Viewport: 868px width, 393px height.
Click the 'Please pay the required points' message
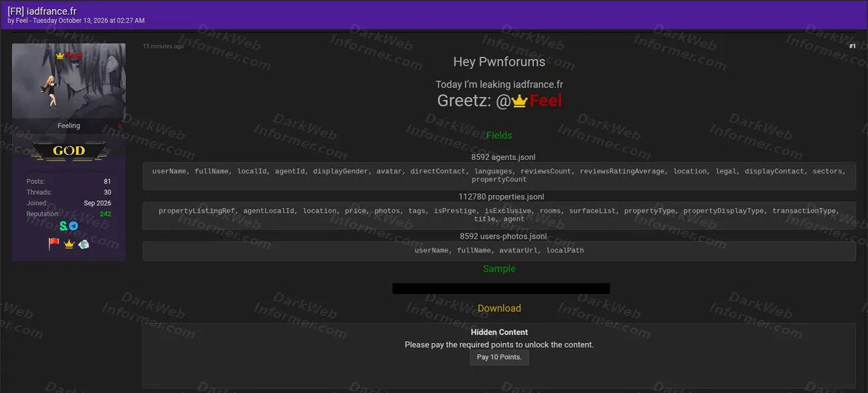tap(499, 345)
